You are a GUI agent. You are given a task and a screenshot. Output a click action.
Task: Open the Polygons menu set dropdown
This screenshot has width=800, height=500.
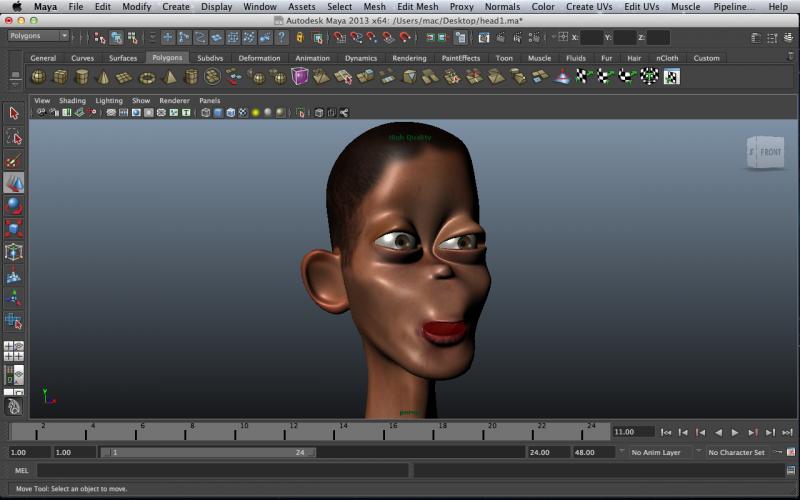[37, 36]
